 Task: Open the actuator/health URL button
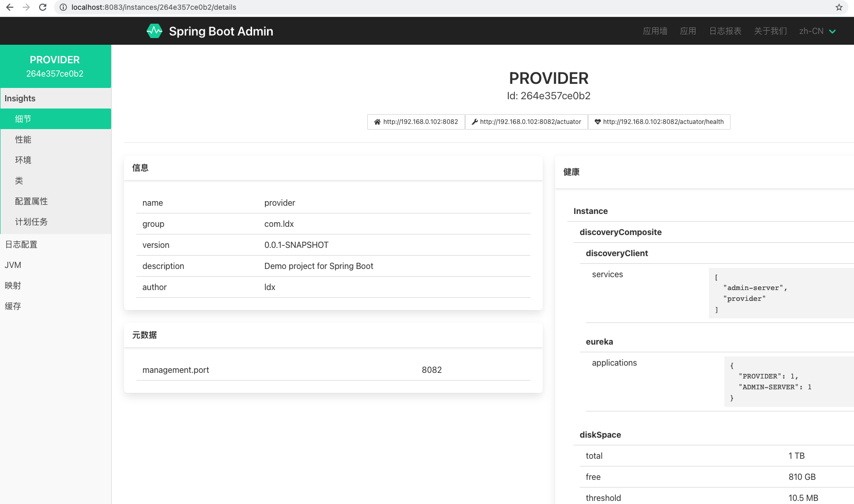coord(659,122)
